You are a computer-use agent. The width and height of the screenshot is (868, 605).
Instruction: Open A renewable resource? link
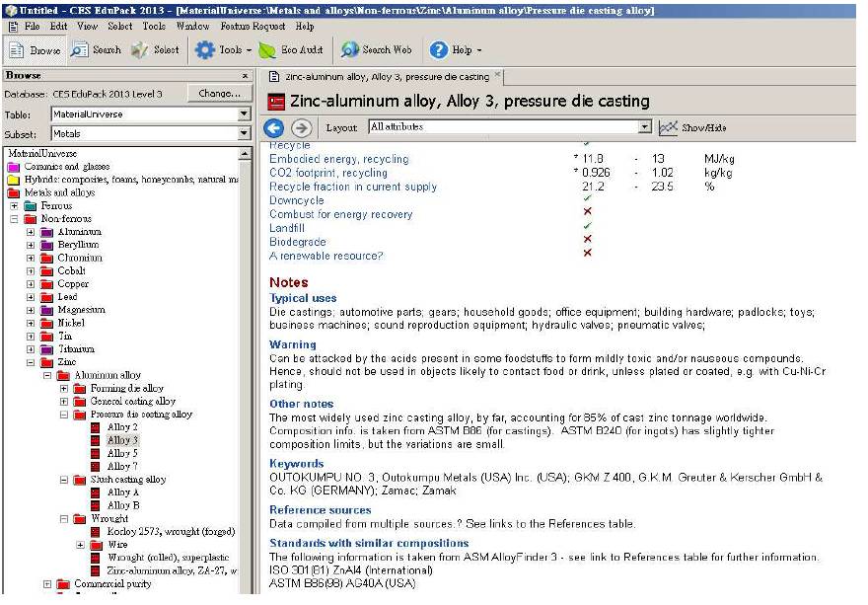[326, 256]
